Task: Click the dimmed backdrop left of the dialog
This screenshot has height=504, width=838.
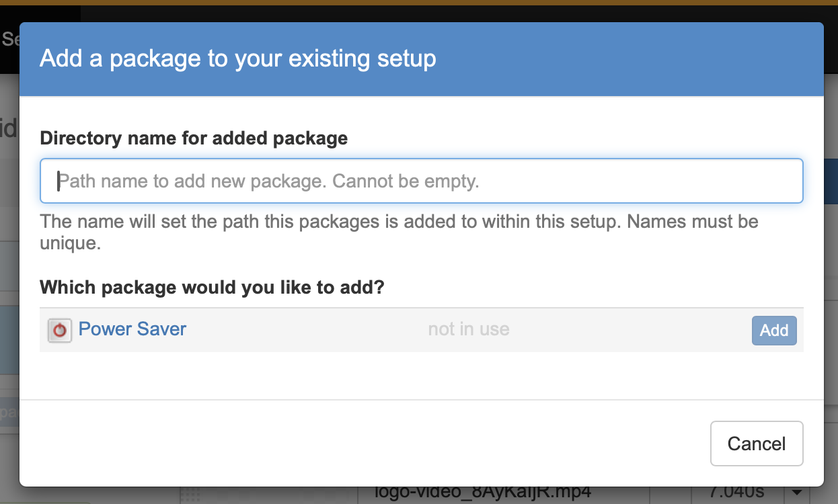Action: click(9, 269)
